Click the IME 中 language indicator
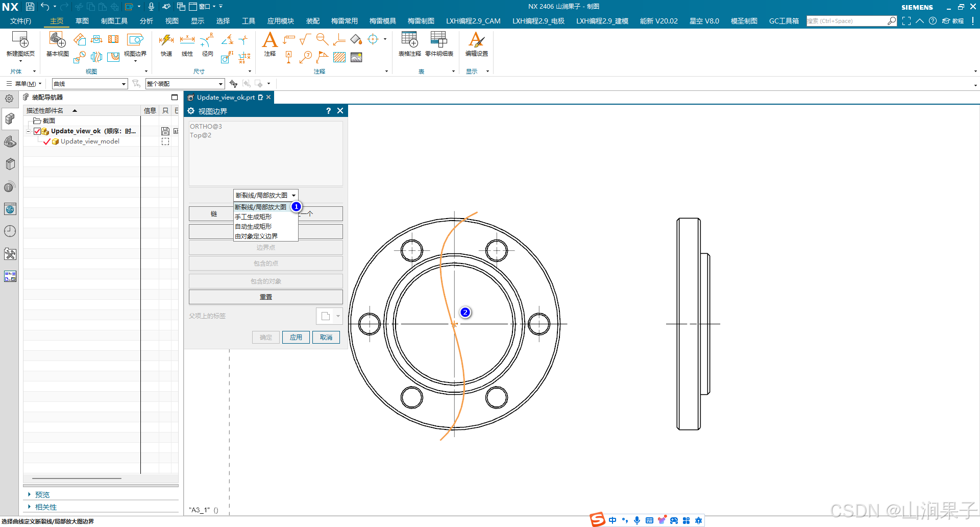Image resolution: width=980 pixels, height=527 pixels. click(x=612, y=520)
